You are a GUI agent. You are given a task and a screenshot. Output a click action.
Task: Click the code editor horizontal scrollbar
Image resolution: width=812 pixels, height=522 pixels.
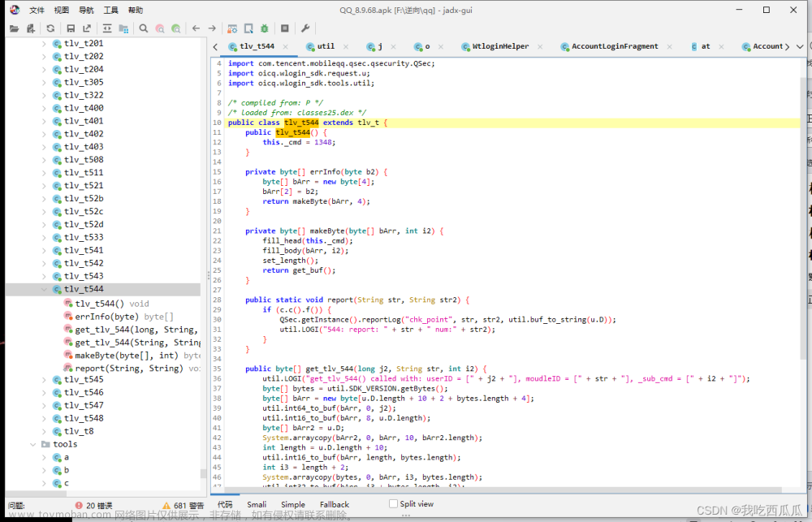tap(503, 490)
